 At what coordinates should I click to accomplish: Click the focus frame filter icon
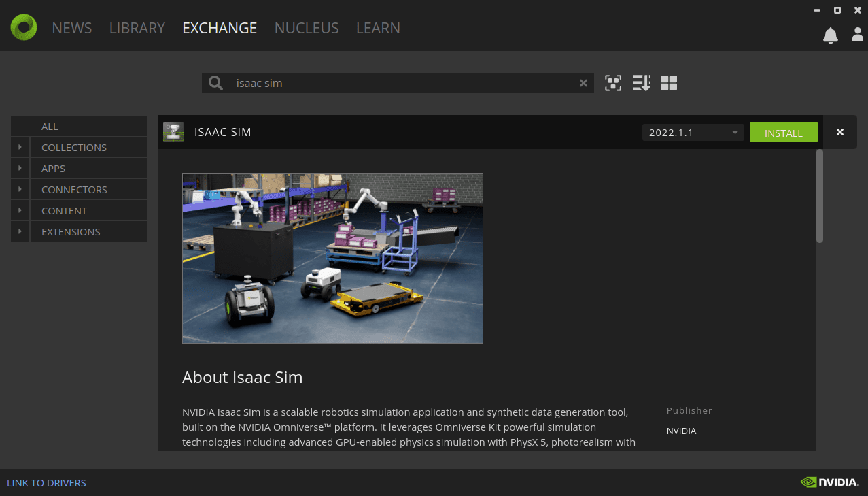[x=613, y=83]
